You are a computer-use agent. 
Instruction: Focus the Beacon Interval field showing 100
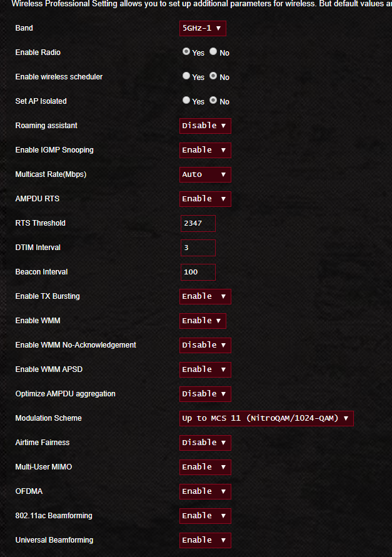[198, 272]
